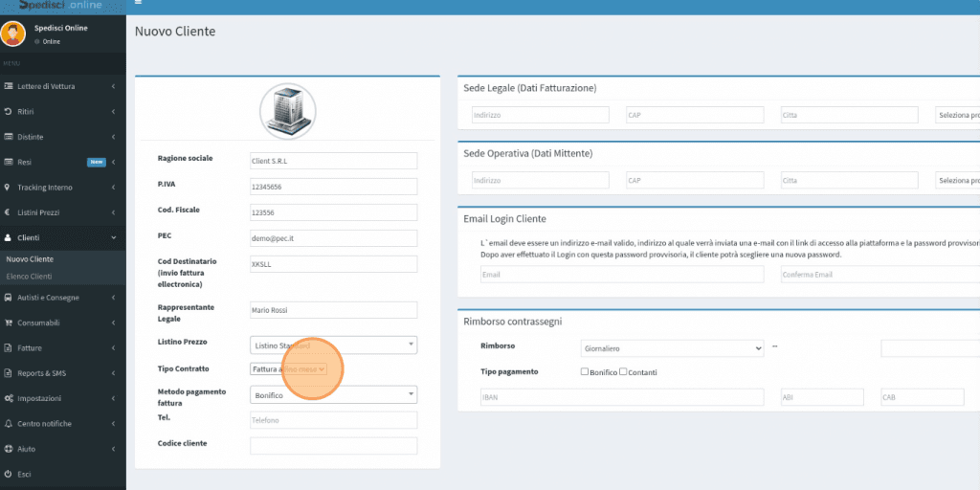
Task: Open the Impostazioni menu item
Action: [x=62, y=399]
